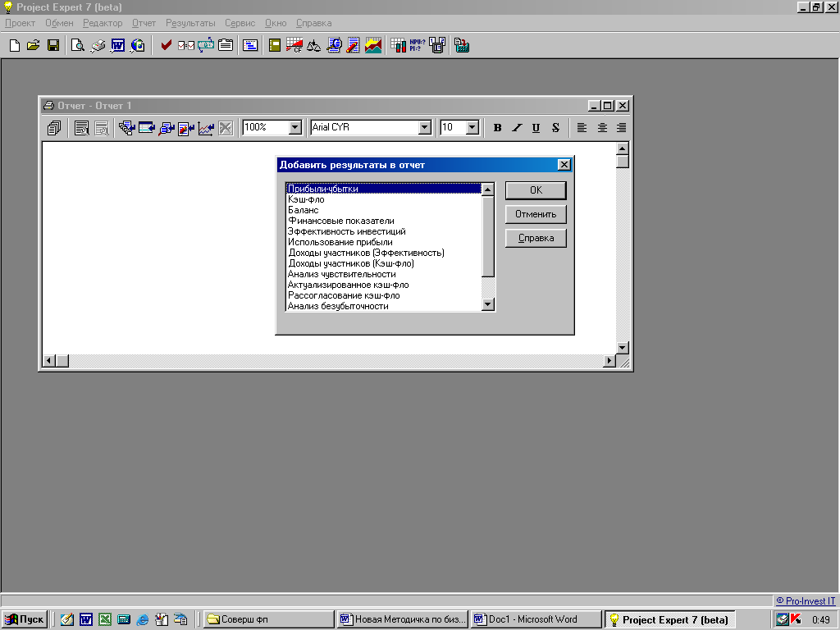Click the Word export icon in main toolbar

(118, 46)
